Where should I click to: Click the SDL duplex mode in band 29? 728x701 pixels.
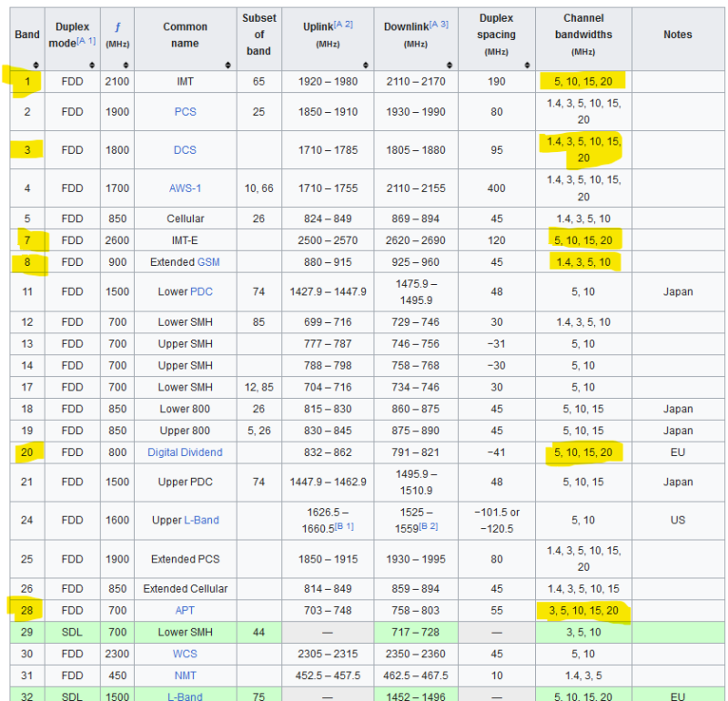pos(72,632)
